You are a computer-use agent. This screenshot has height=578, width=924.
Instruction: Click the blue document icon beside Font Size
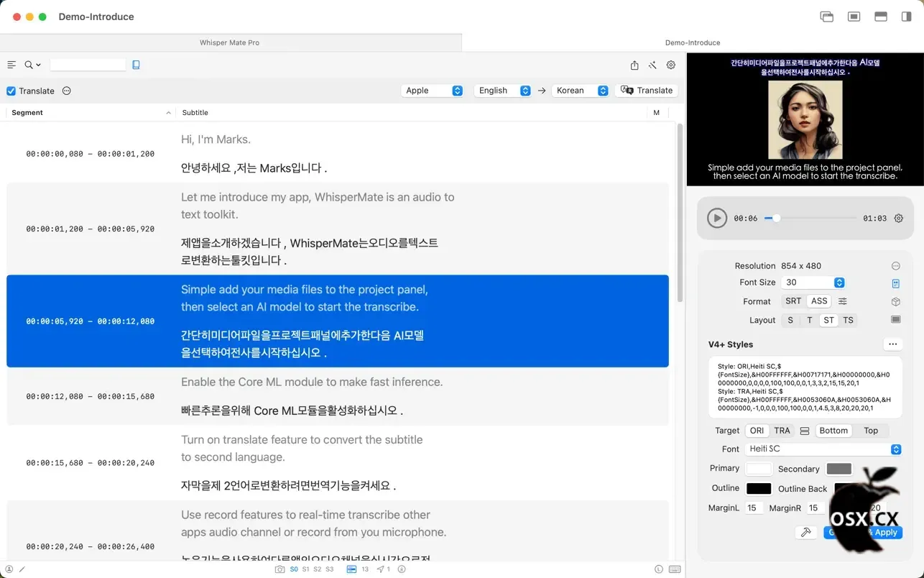[x=896, y=283]
